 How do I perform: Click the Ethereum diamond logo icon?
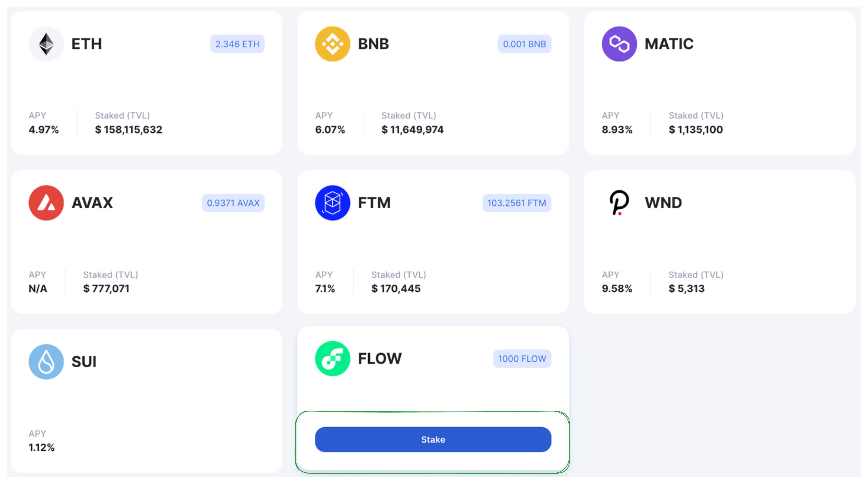46,44
